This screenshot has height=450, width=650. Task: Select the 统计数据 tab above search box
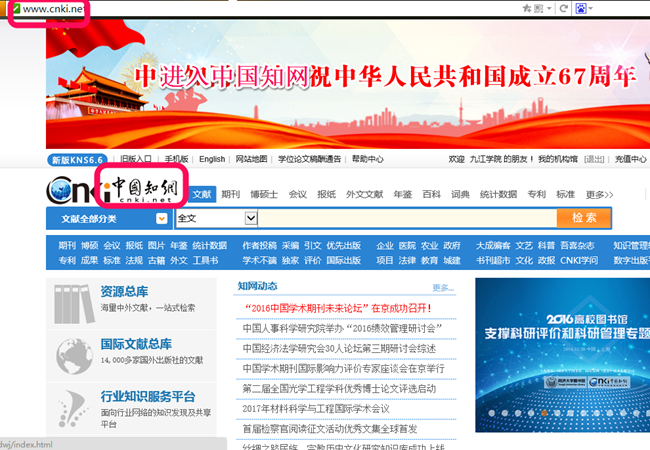click(x=498, y=194)
